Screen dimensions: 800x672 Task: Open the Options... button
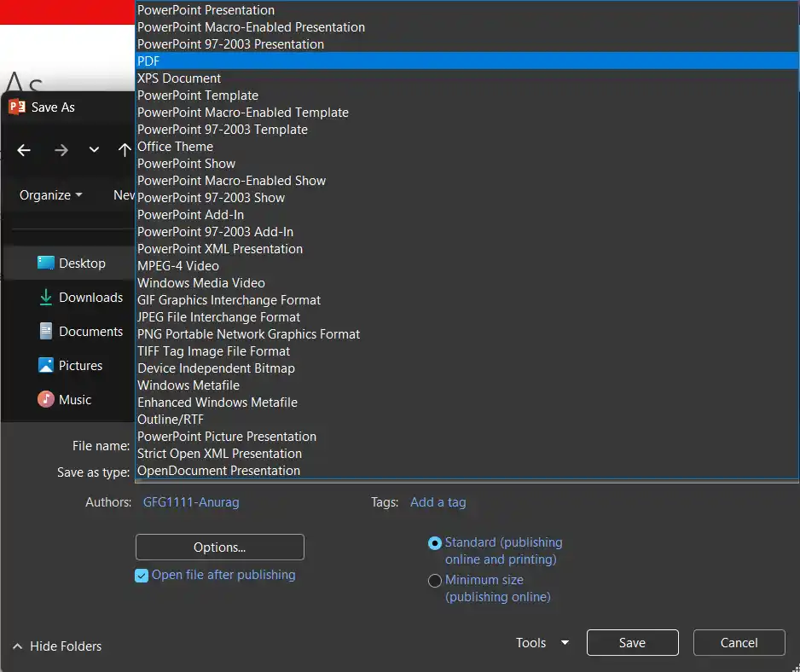(220, 547)
